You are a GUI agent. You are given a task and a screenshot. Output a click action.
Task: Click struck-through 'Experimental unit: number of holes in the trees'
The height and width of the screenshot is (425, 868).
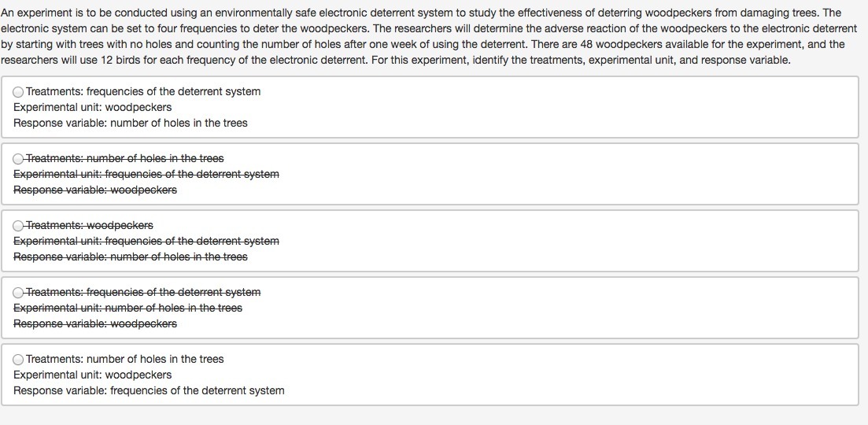[x=127, y=308]
